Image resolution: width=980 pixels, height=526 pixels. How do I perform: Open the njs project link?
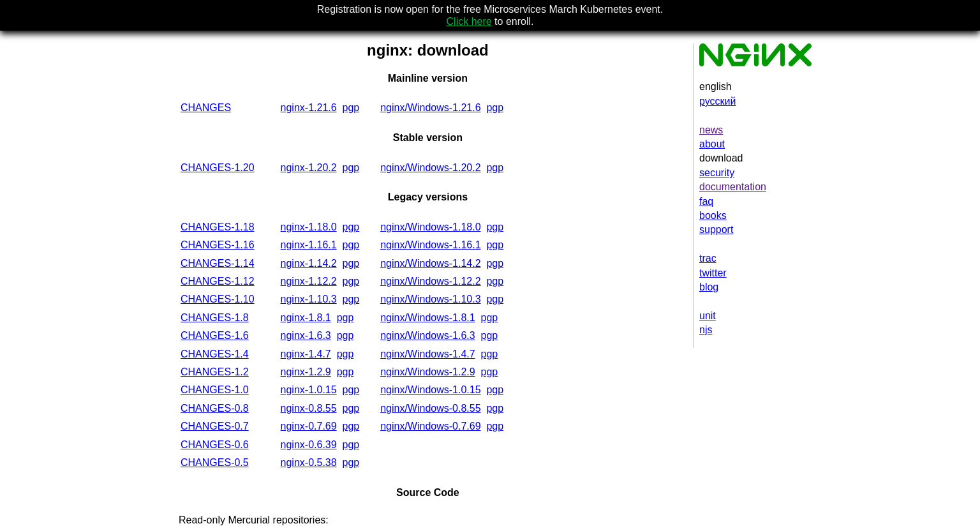pyautogui.click(x=706, y=330)
